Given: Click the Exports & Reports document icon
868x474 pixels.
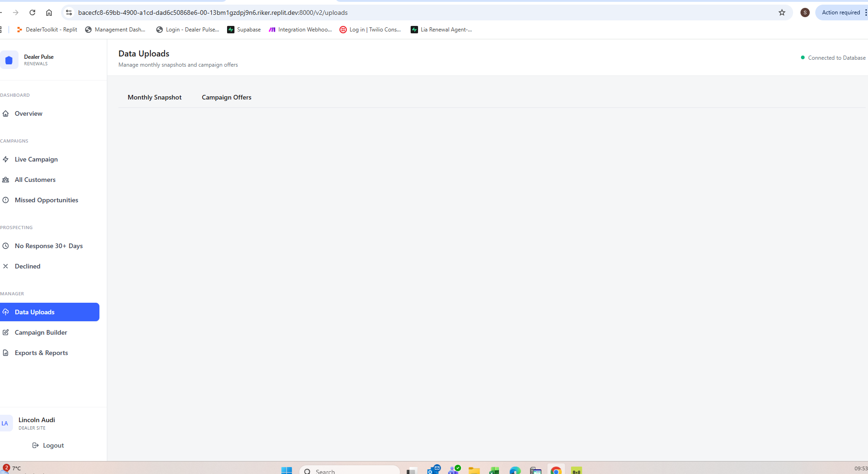Looking at the screenshot, I should 6,353.
